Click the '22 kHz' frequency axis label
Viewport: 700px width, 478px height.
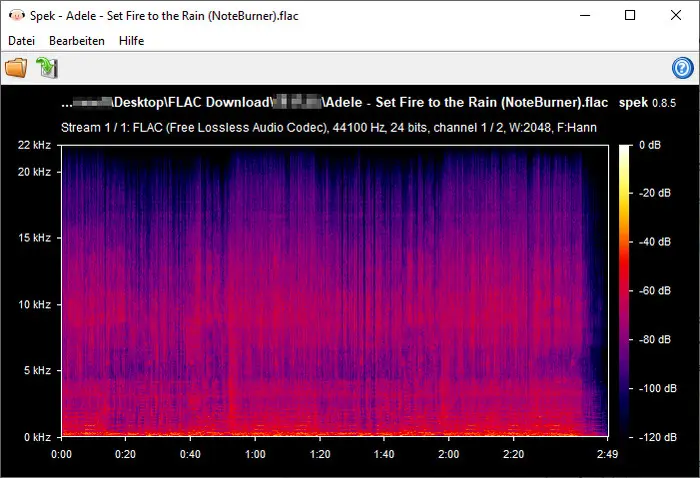[x=34, y=145]
